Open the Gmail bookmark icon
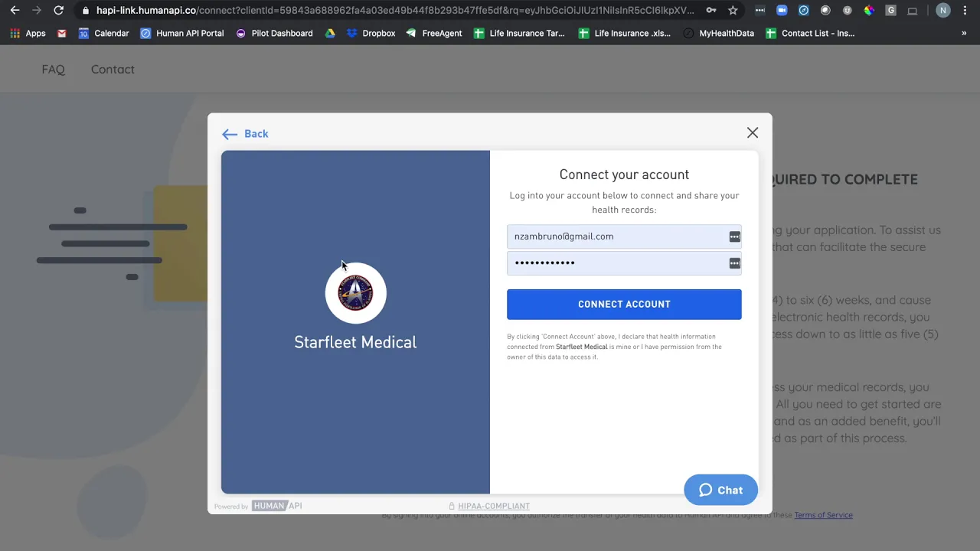This screenshot has width=980, height=551. (x=62, y=34)
